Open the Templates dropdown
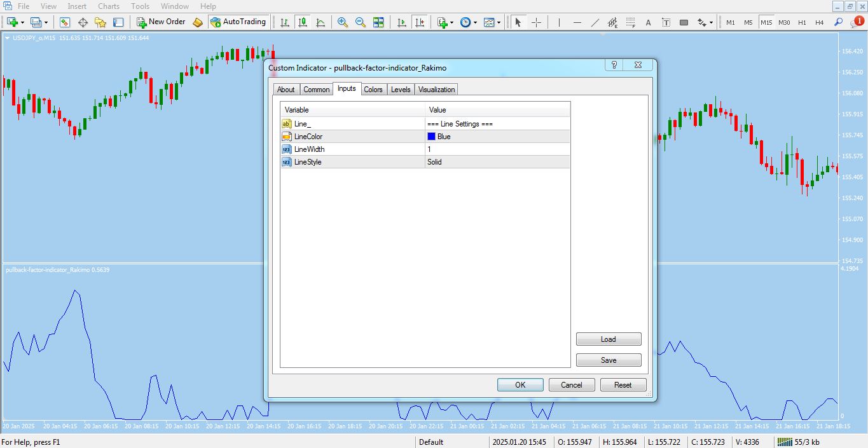The width and height of the screenshot is (868, 448). pyautogui.click(x=499, y=22)
